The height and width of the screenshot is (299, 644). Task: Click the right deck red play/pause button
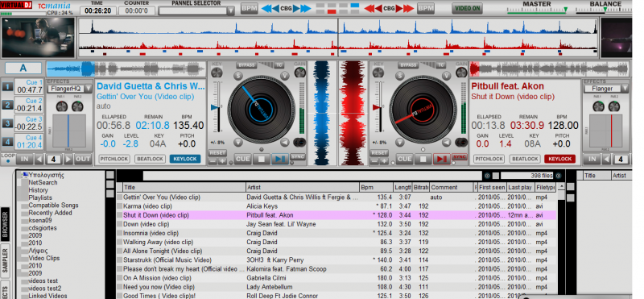click(441, 159)
